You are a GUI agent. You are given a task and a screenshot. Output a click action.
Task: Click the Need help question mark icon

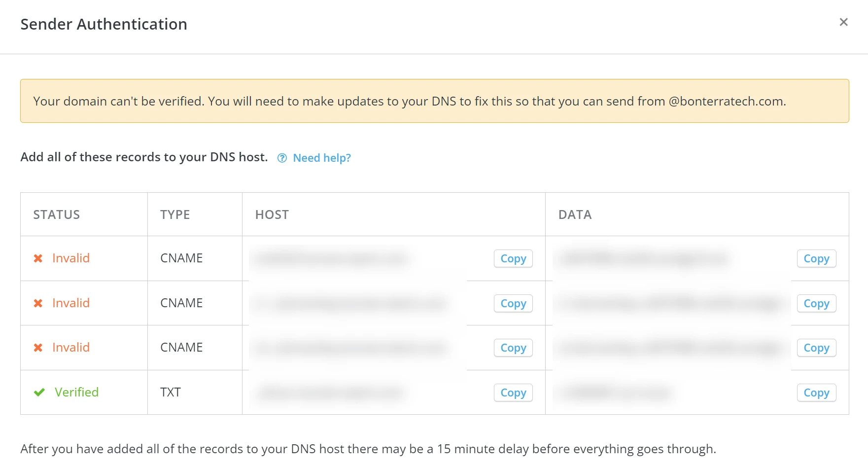tap(281, 158)
